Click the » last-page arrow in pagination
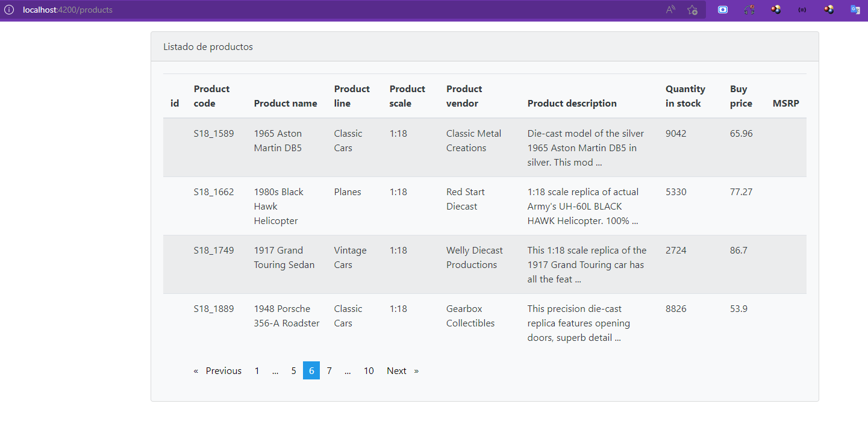The height and width of the screenshot is (430, 868). point(416,371)
